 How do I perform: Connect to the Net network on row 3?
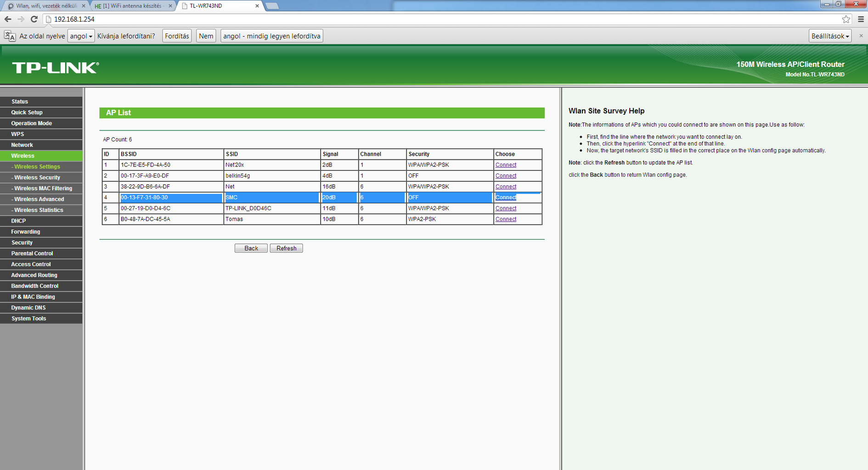(506, 187)
